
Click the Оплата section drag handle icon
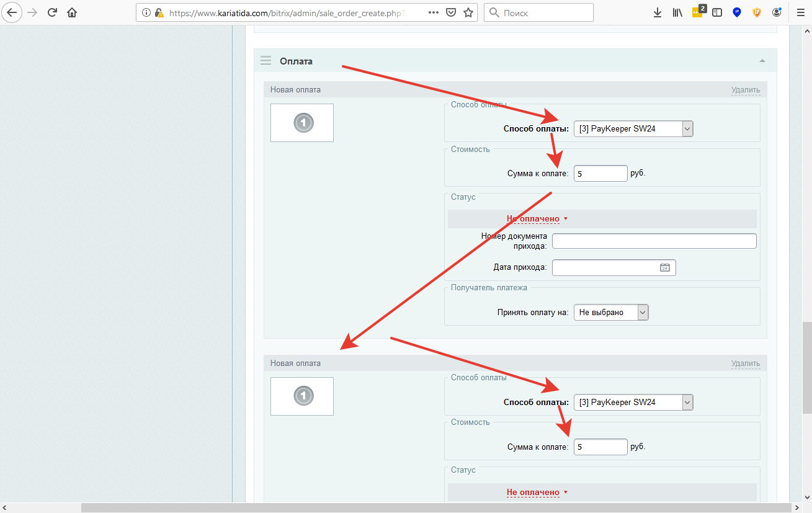(x=266, y=61)
